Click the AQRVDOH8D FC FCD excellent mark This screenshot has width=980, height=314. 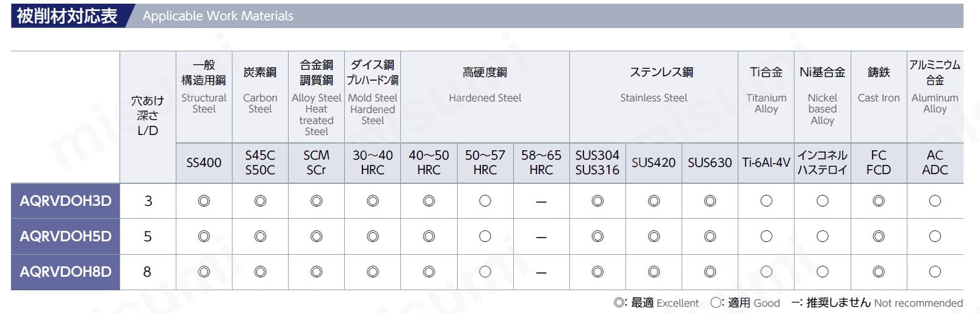(879, 272)
